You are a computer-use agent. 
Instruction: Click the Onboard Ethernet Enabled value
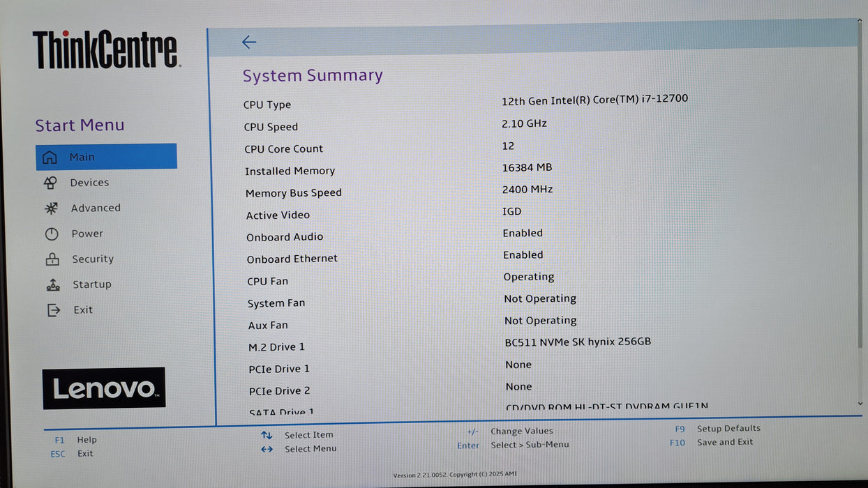click(523, 255)
